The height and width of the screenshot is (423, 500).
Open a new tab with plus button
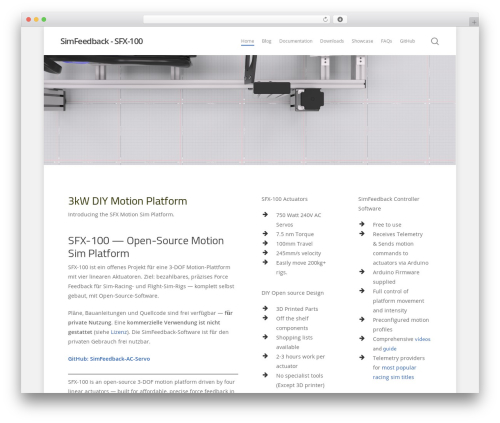pyautogui.click(x=474, y=22)
